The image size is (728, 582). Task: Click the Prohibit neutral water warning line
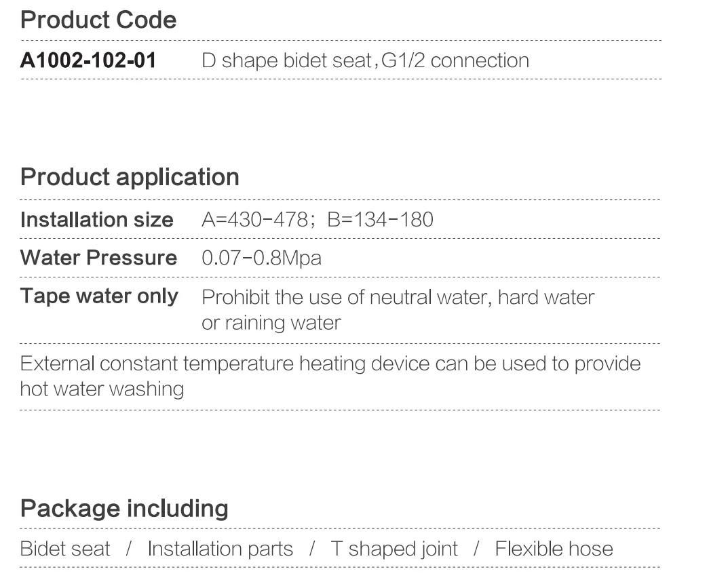398,297
